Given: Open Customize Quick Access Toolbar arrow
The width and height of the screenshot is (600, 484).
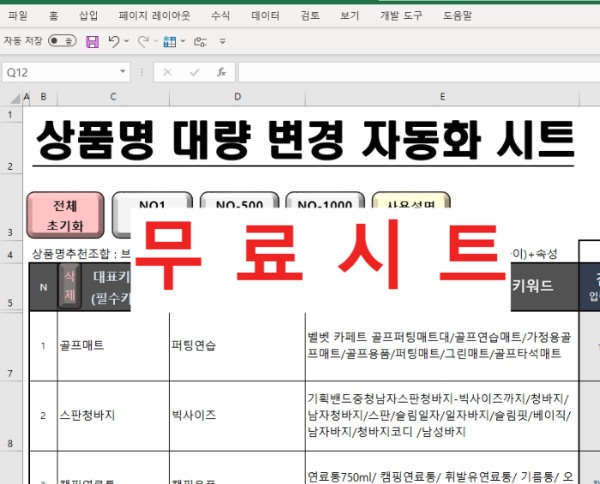Looking at the screenshot, I should tap(222, 41).
